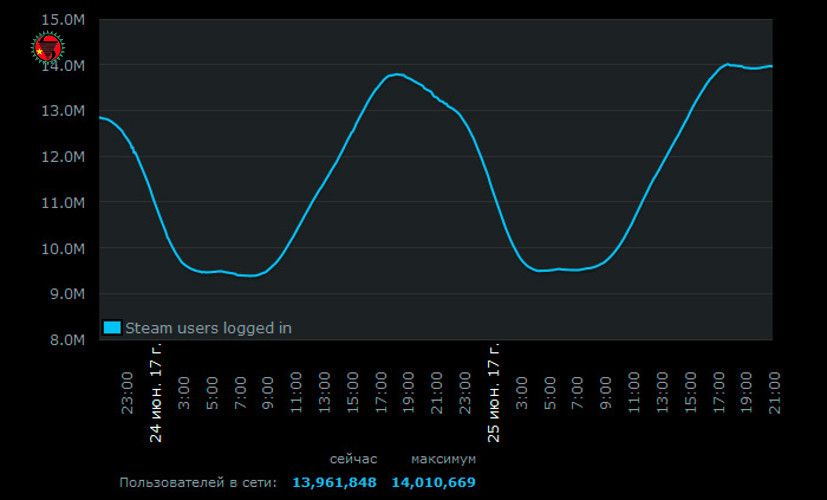This screenshot has height=500, width=827.
Task: Click the blue legend color swatch
Action: 112,327
